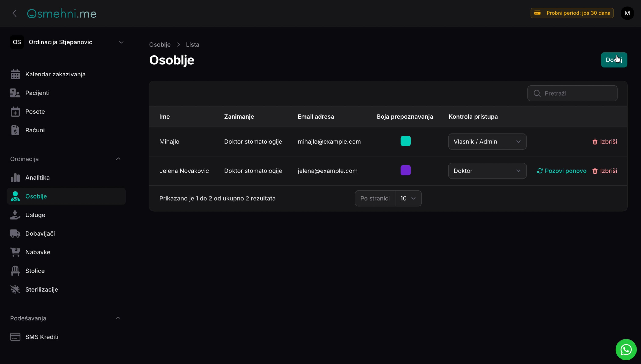Delete Mihajlo via Izbriši
641x364 pixels.
coord(605,142)
